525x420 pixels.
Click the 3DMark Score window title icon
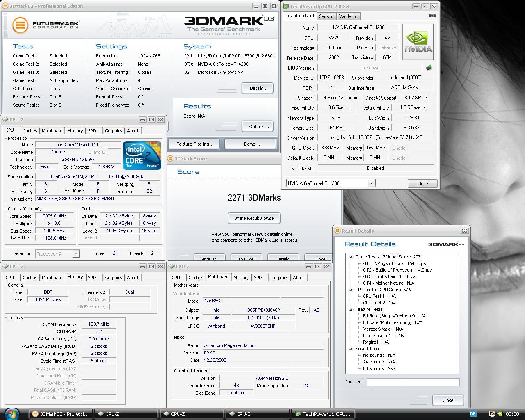[x=171, y=159]
